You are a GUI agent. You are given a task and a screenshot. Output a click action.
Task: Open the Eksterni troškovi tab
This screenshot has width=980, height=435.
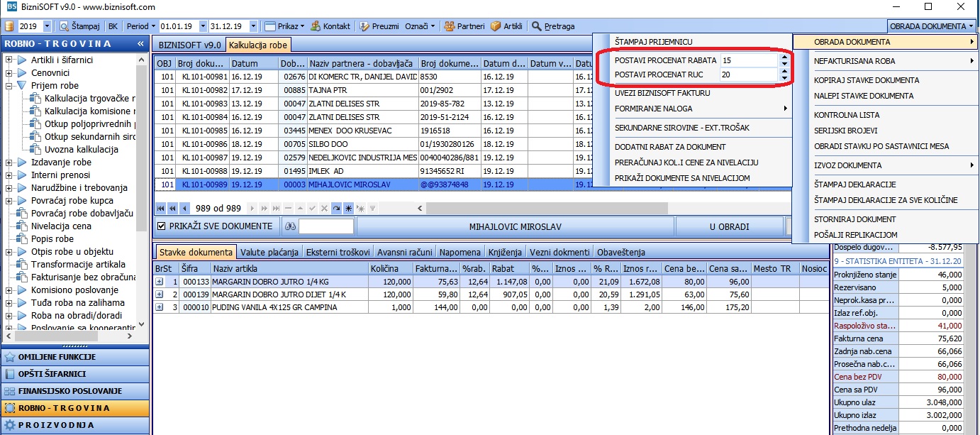pos(338,252)
